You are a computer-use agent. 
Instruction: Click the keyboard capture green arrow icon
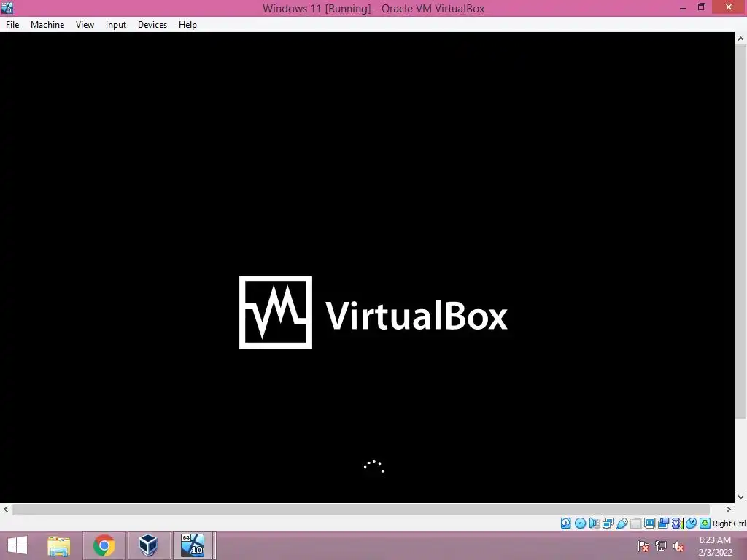[x=705, y=524]
